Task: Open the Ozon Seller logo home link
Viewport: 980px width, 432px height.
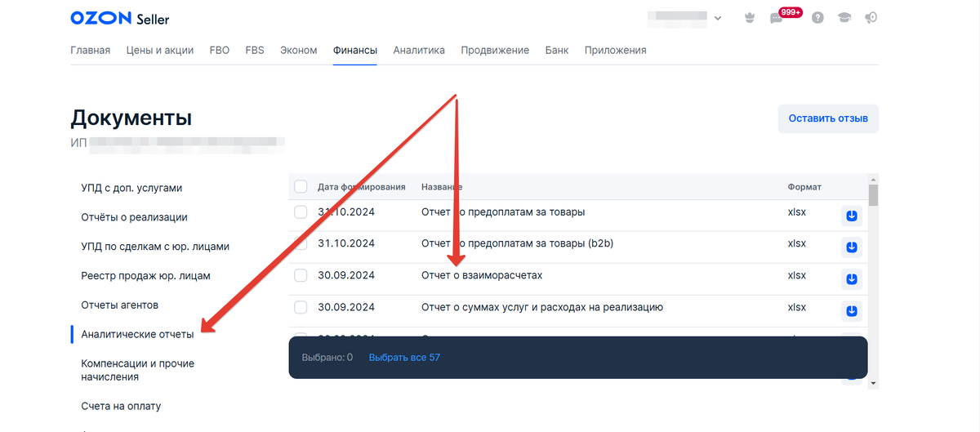Action: click(120, 18)
